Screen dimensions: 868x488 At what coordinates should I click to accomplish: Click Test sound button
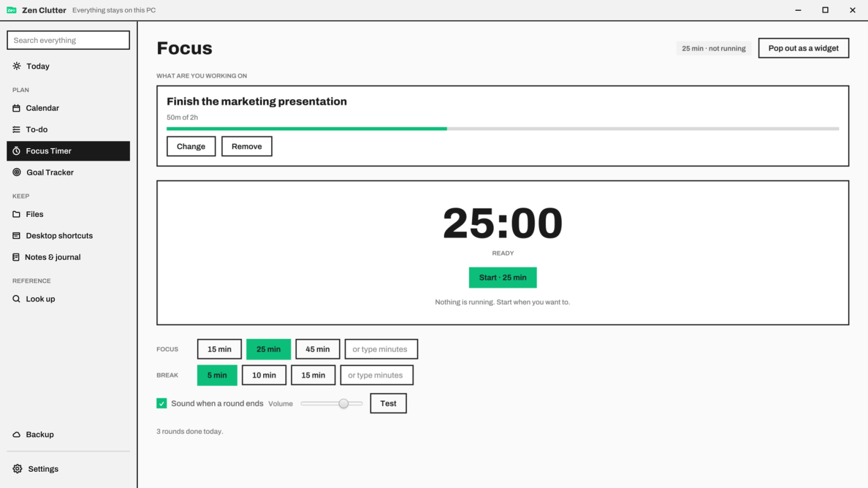coord(388,403)
